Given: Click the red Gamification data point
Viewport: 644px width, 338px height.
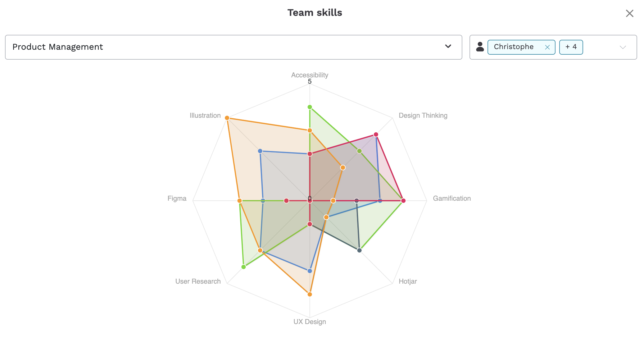Looking at the screenshot, I should (403, 201).
